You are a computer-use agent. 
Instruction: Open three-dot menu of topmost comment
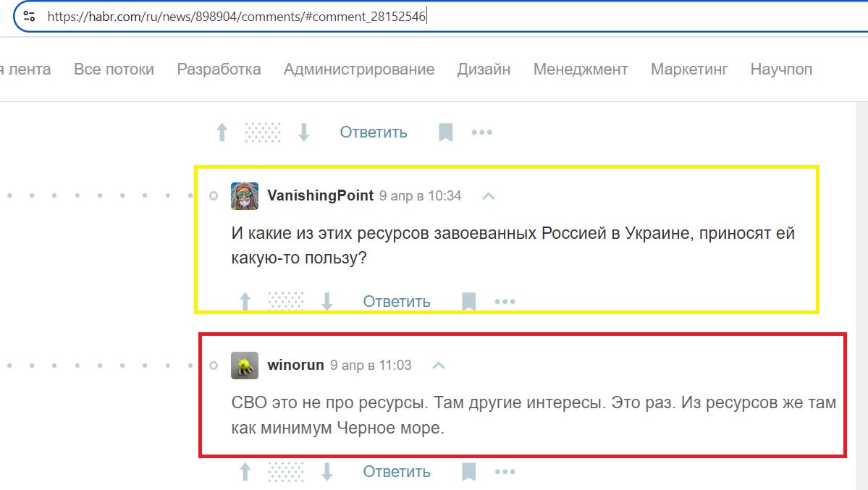(481, 132)
